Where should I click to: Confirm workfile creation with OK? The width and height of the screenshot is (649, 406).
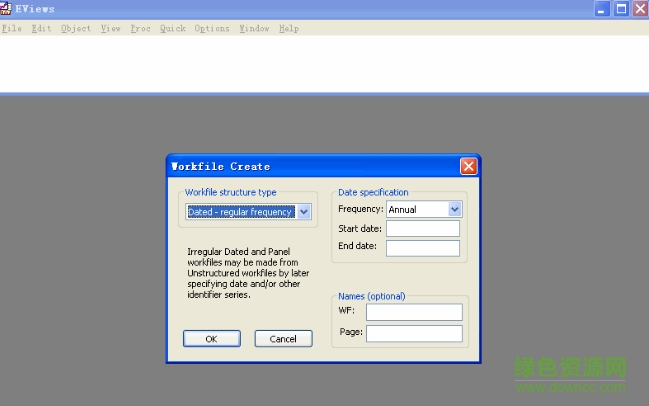pos(212,339)
